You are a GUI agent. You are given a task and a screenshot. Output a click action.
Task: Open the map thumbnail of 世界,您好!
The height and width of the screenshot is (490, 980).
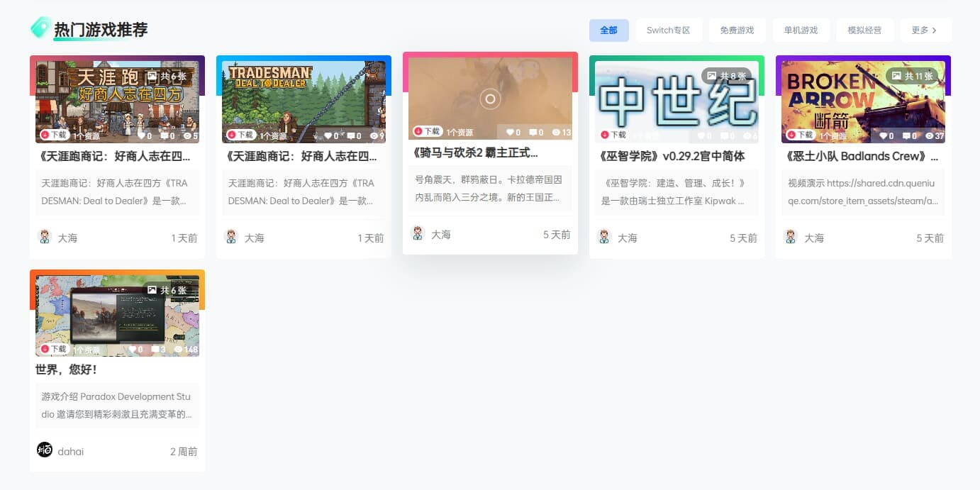[x=117, y=316]
